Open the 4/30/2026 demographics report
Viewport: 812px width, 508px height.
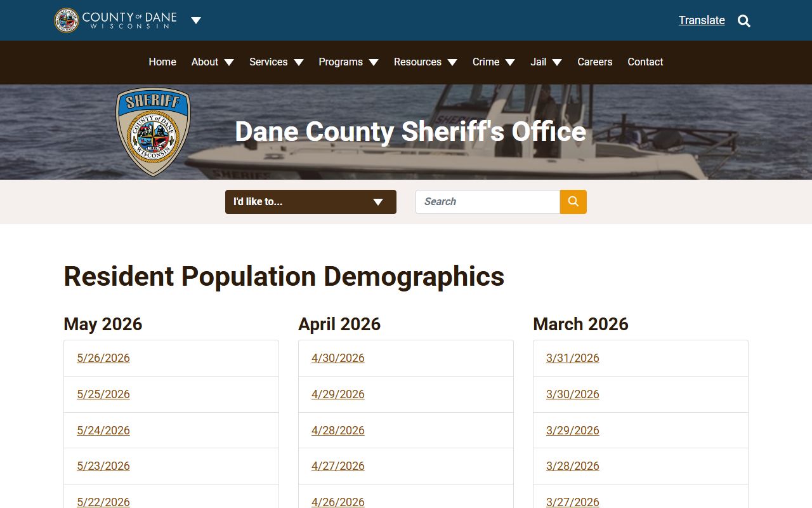click(x=338, y=358)
